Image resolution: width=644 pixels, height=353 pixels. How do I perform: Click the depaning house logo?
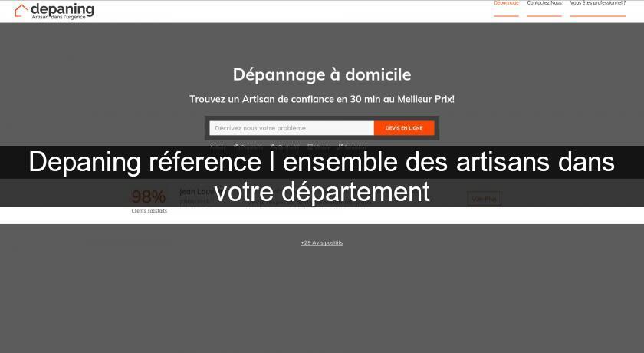(54, 11)
